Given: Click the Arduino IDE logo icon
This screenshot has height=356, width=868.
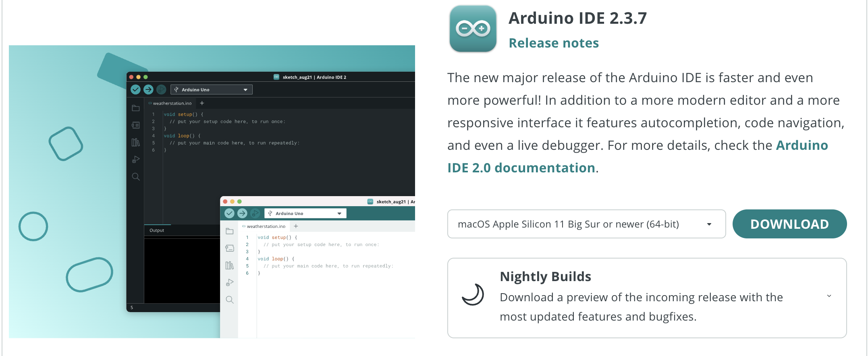Looking at the screenshot, I should (473, 29).
